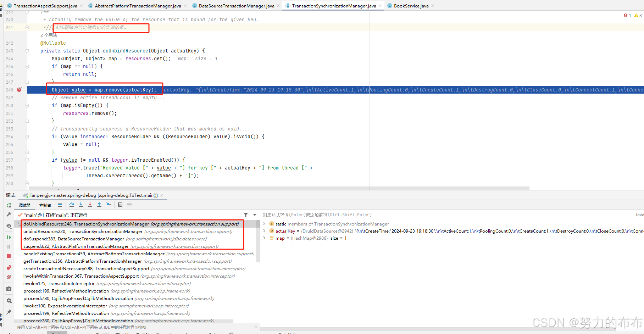
Task: Open the threads layout list icon
Action: pyautogui.click(x=60, y=205)
